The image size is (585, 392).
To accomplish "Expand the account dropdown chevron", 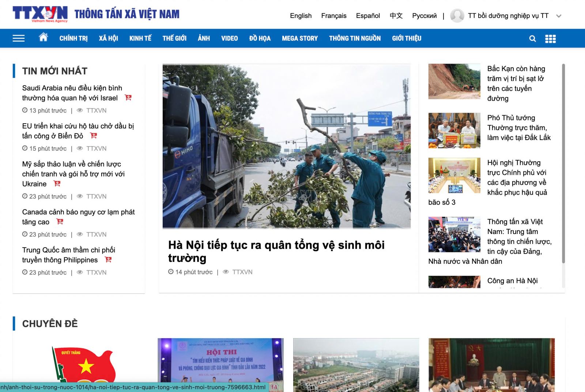I will (558, 16).
